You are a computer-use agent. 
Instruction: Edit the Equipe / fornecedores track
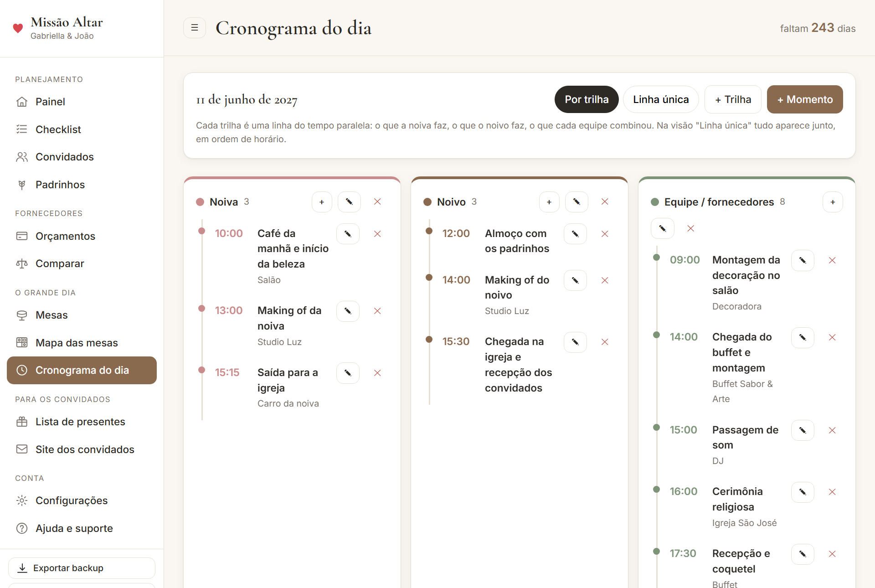point(663,228)
